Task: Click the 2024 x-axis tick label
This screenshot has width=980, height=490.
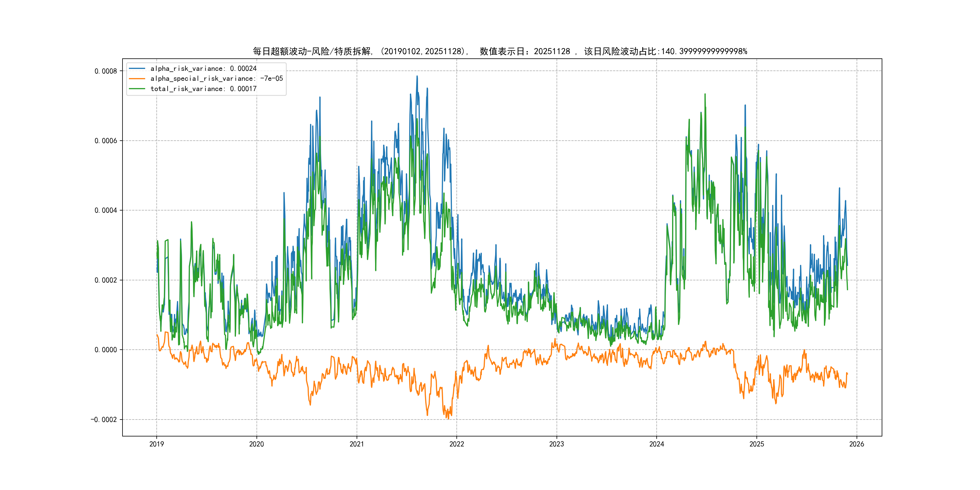Action: (657, 444)
